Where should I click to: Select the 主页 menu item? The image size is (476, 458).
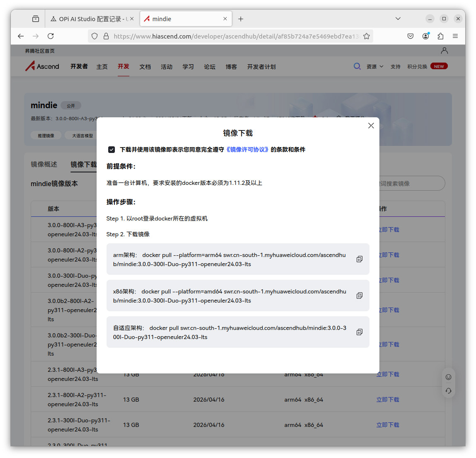tap(102, 67)
